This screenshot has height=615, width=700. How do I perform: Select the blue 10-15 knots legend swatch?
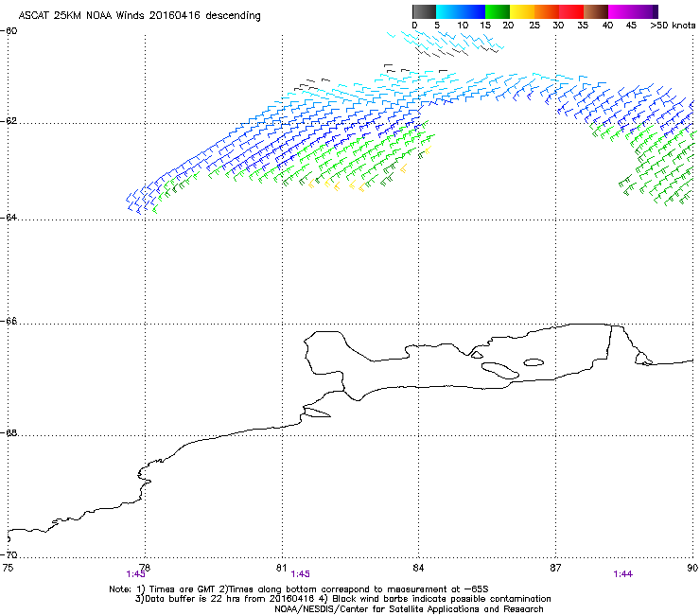point(473,11)
